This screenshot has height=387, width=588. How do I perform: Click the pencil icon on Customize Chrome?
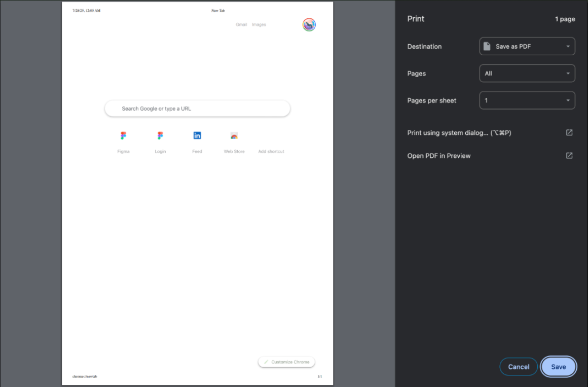click(x=266, y=362)
